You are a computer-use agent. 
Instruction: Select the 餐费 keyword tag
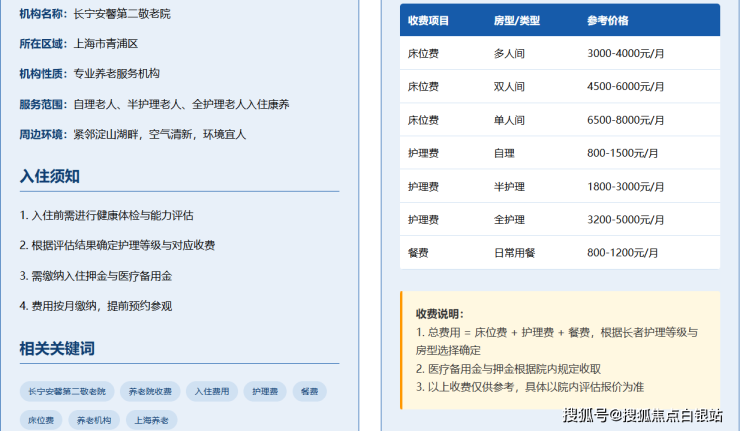click(309, 391)
